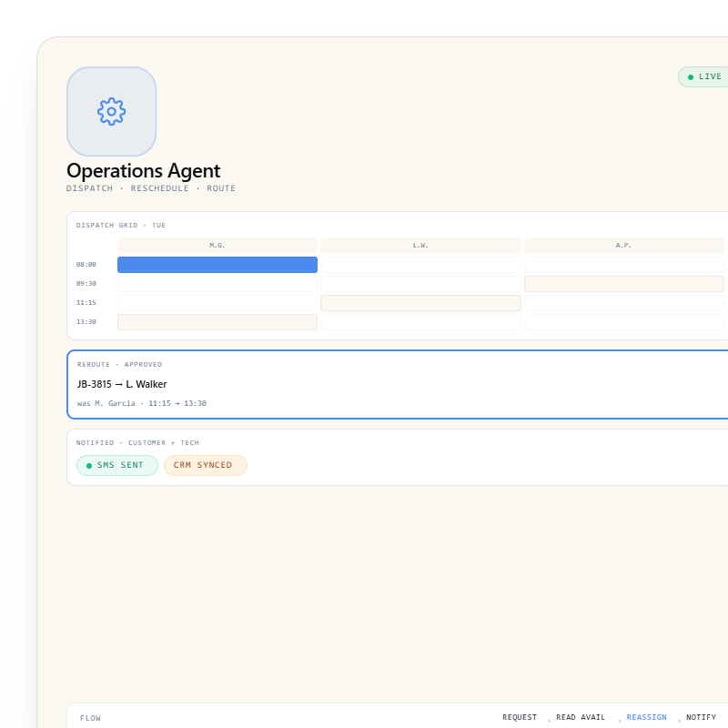Click the empty 08:00 L.W. slot

pos(420,265)
